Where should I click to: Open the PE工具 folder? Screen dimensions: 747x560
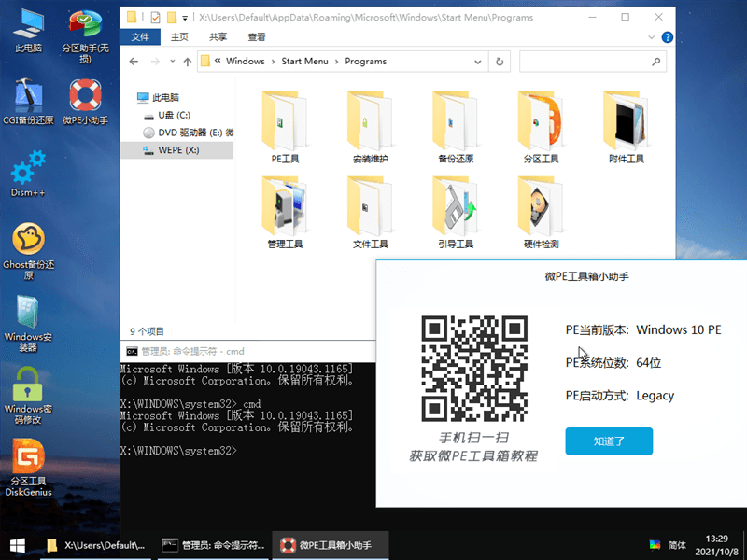(x=285, y=126)
